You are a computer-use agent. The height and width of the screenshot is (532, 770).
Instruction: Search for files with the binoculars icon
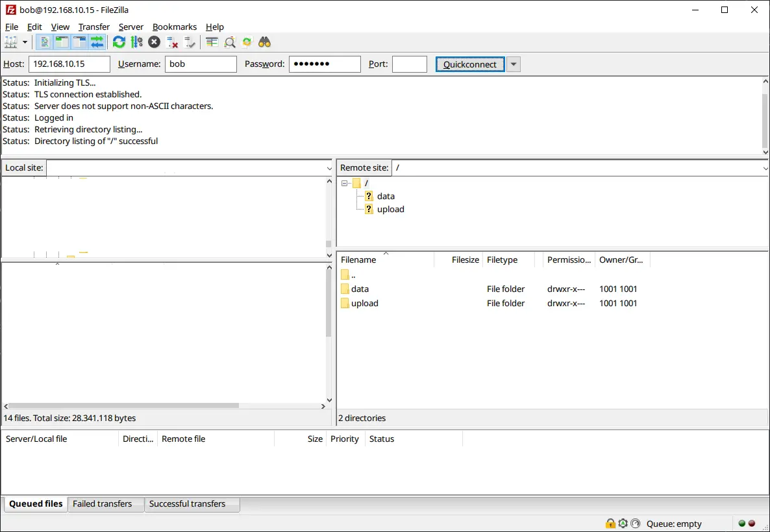[x=264, y=42]
